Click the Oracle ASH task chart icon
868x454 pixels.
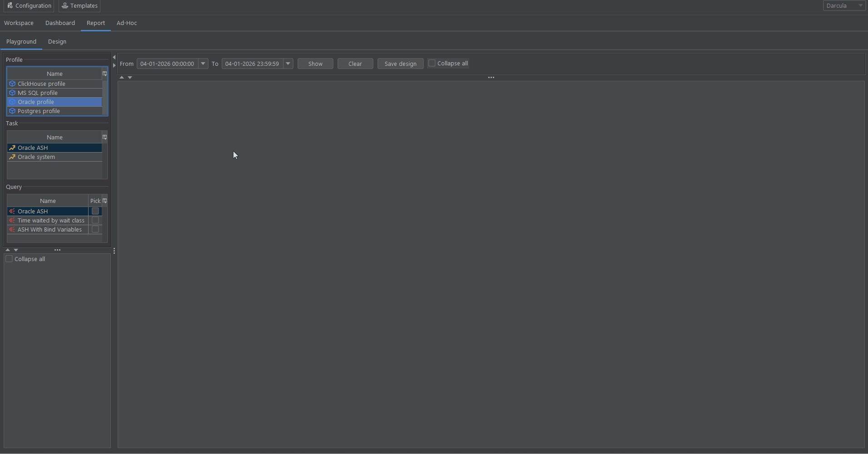coord(12,148)
